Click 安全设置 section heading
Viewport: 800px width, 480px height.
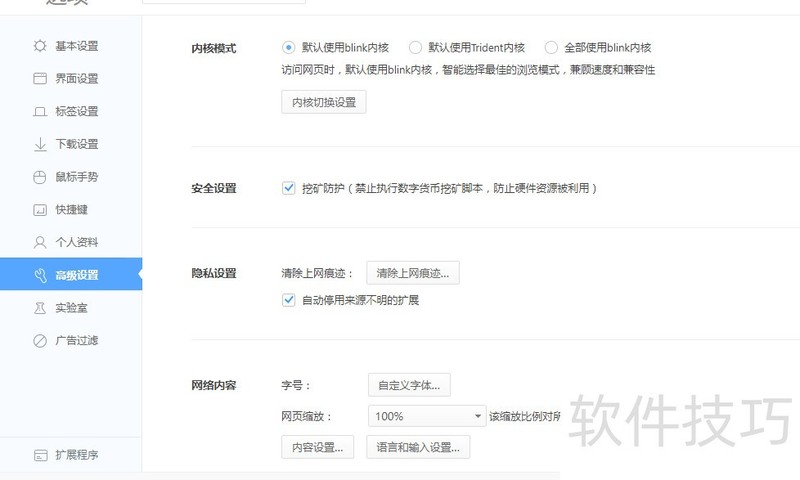[214, 188]
